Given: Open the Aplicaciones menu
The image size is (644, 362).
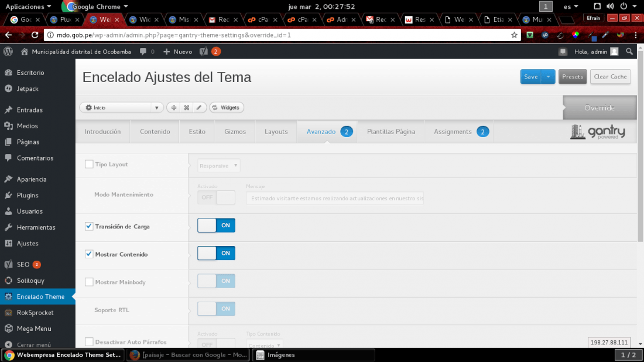Looking at the screenshot, I should pos(28,6).
